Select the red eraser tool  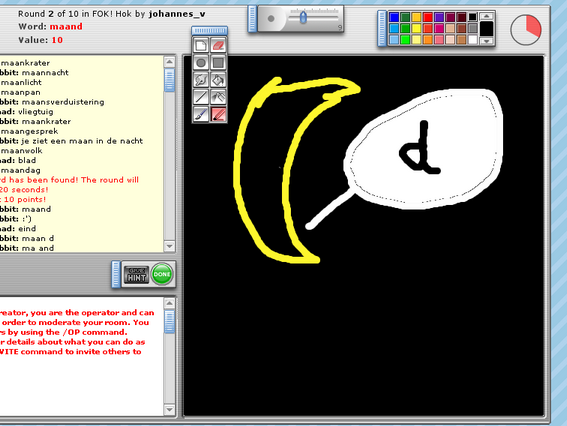pos(218,45)
